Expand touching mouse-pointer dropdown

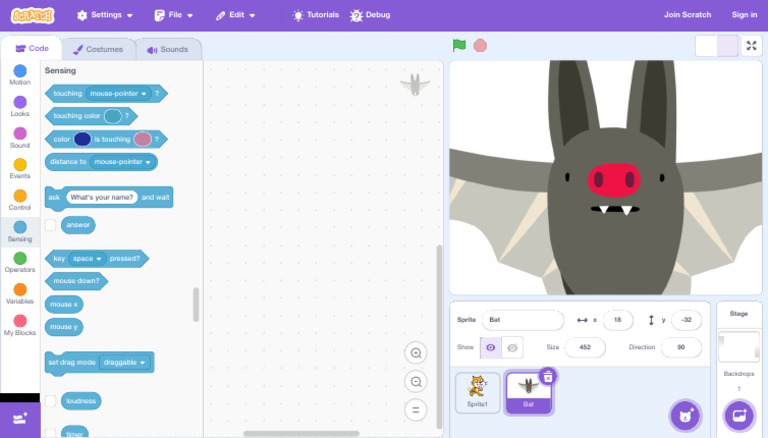pos(118,93)
